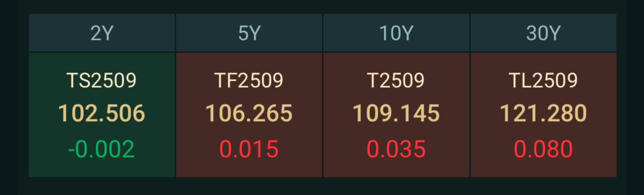Viewport: 644px width, 195px height.
Task: Click the T2509 contract code
Action: (x=396, y=81)
